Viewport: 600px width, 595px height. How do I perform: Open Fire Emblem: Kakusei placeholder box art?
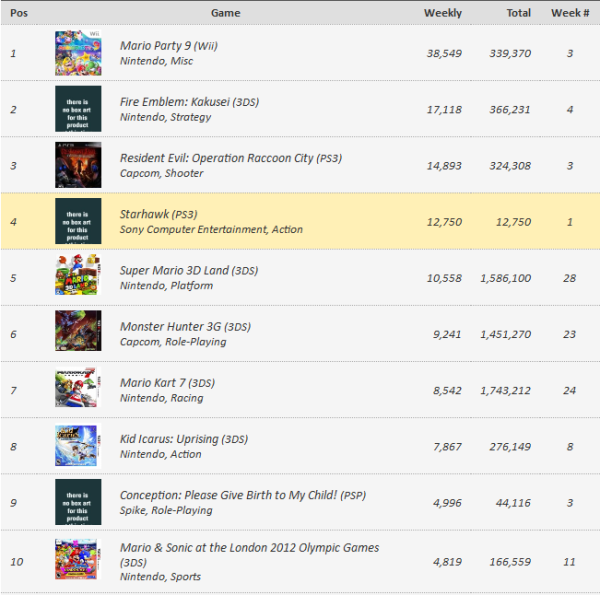[x=78, y=109]
